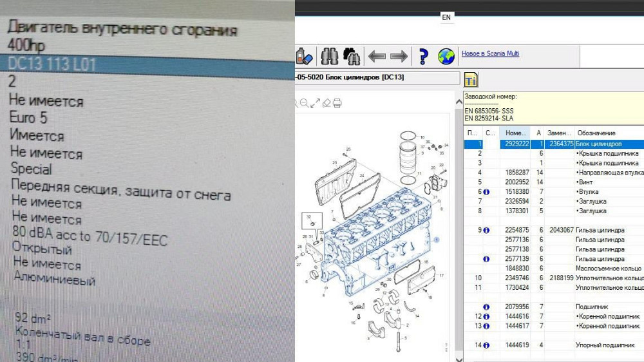Click the 'Номе...' part number column header
644x362 pixels.
point(516,133)
